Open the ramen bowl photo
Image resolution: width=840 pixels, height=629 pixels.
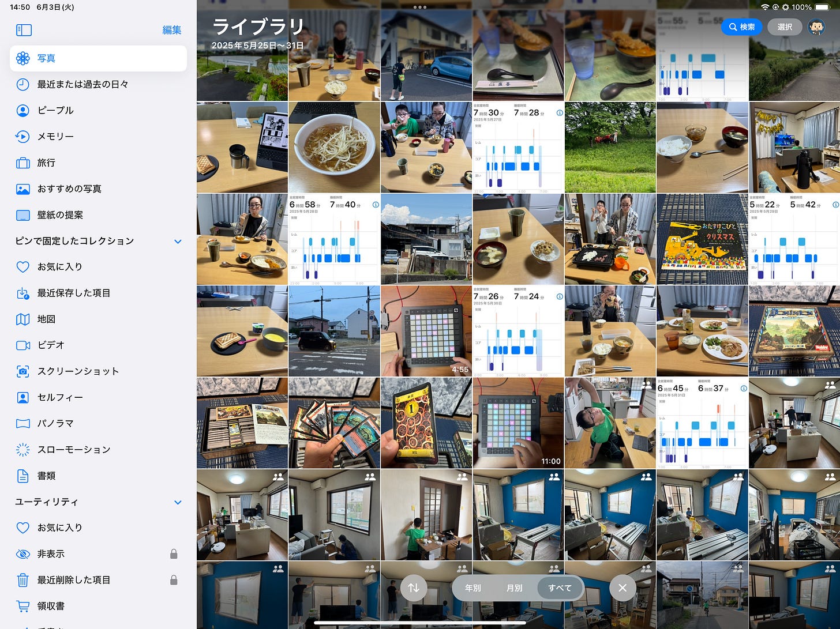334,148
